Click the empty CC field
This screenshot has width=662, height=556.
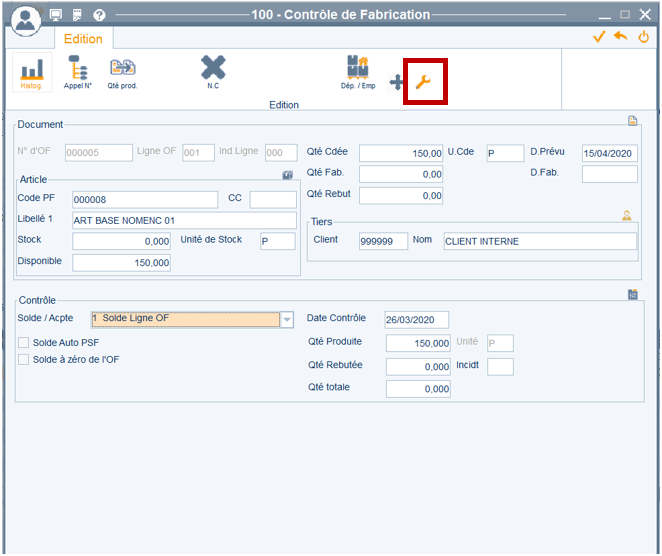273,199
